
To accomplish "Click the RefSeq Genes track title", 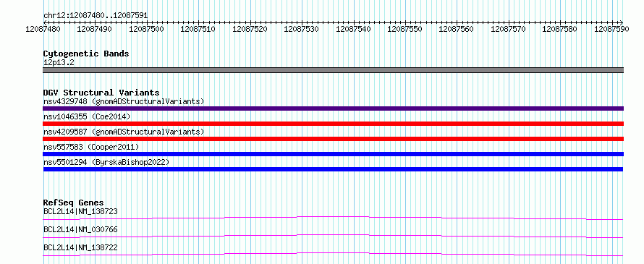I will click(x=74, y=203).
